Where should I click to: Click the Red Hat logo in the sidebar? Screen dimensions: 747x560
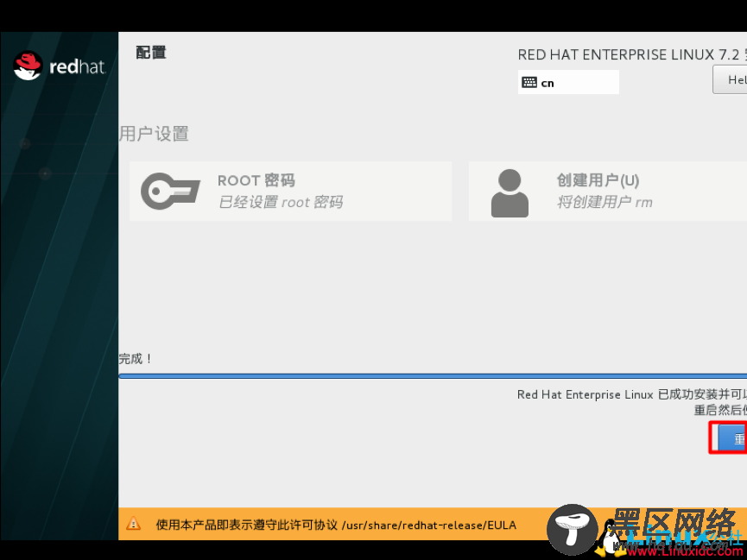pos(59,66)
